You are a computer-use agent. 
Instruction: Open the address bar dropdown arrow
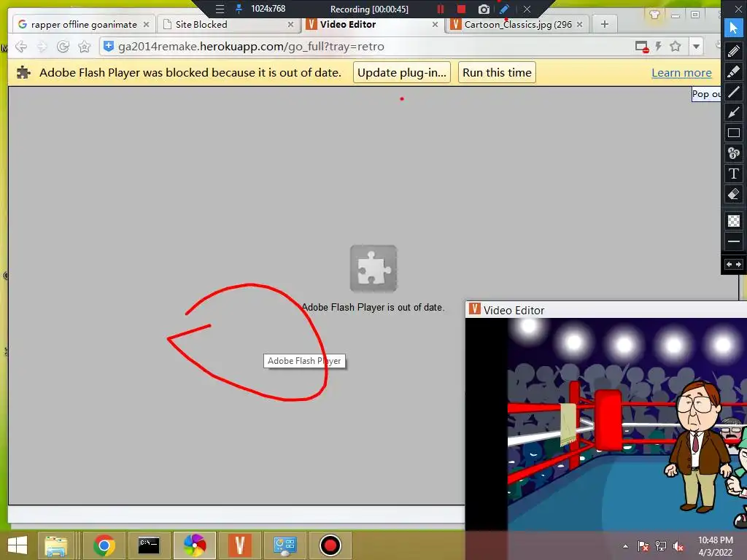pos(697,47)
